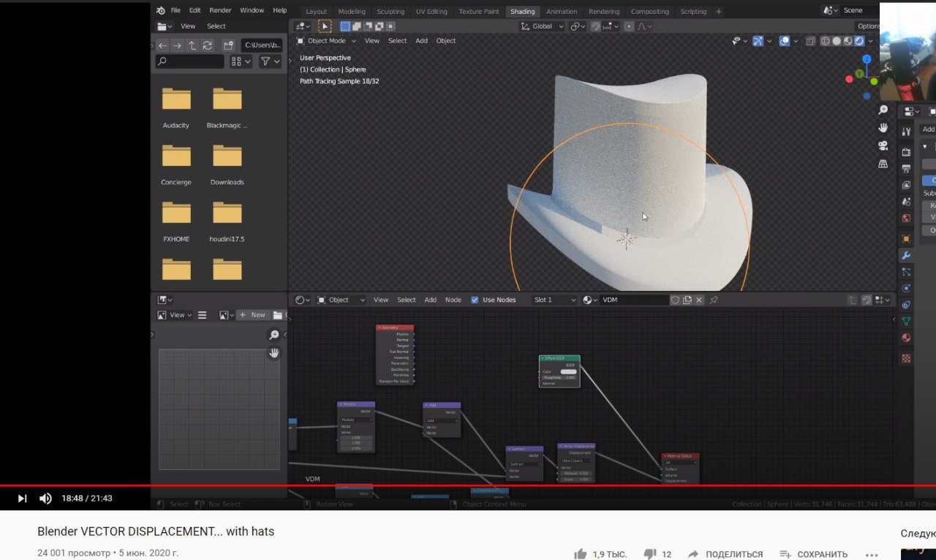The image size is (936, 560).
Task: Click the blue Z axis of navigation gizmo
Action: coord(867,58)
